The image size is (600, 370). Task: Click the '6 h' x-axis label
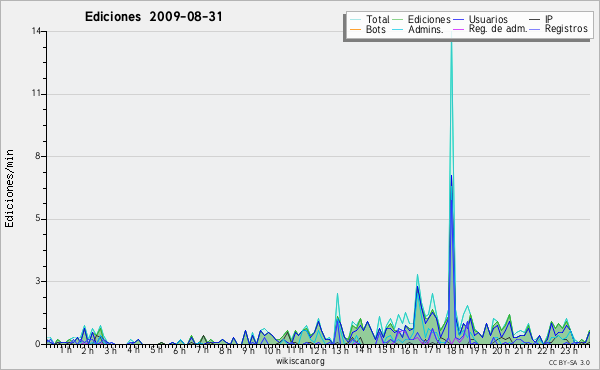(179, 350)
